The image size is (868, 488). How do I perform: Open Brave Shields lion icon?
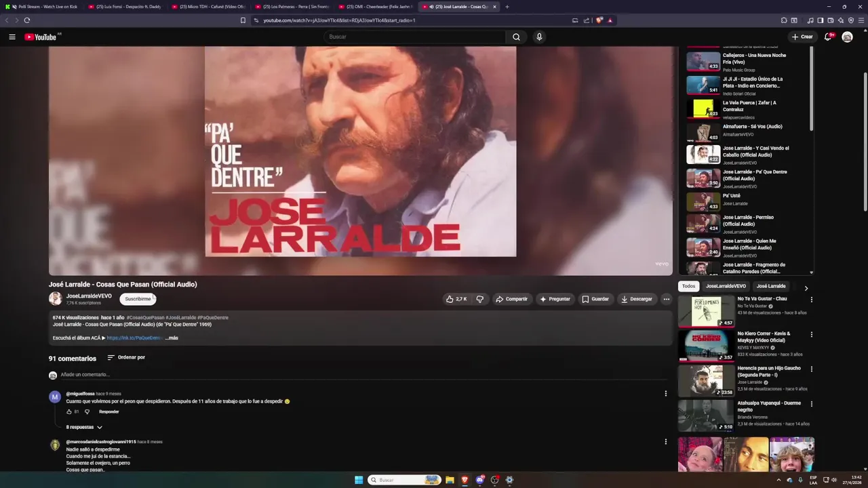[599, 20]
